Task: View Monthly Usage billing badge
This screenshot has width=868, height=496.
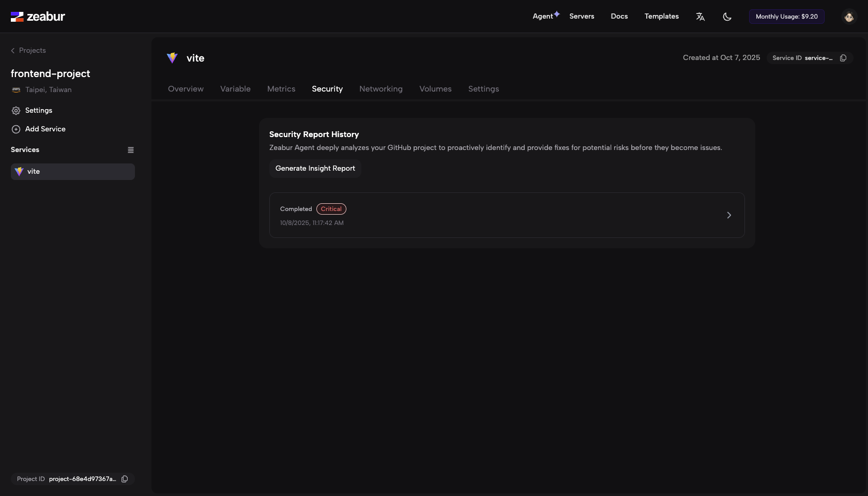Action: pos(786,17)
